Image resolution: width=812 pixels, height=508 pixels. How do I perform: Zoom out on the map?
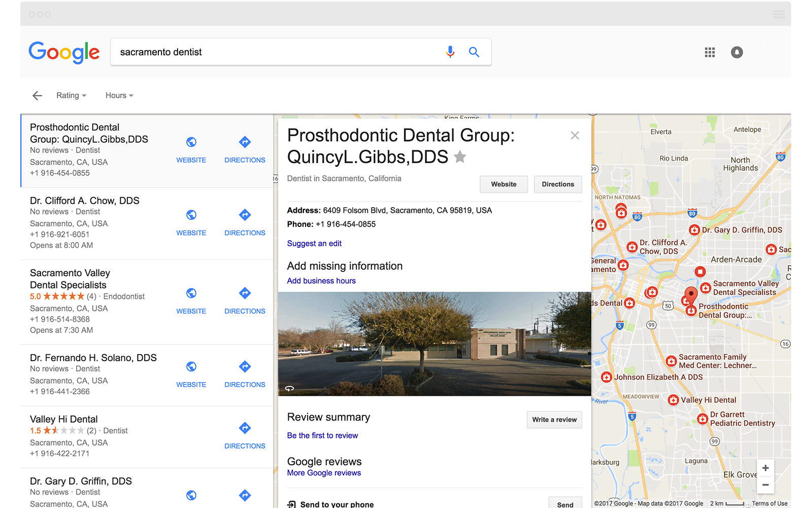[765, 485]
